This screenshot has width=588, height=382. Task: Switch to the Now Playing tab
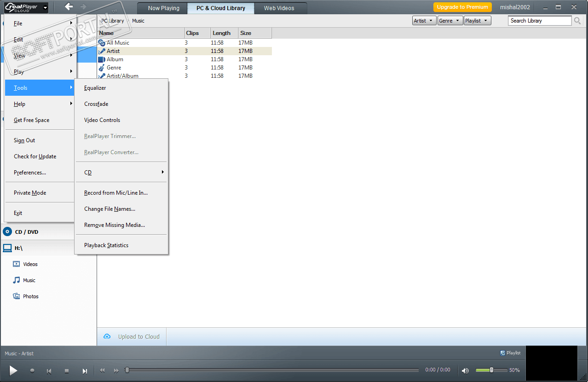tap(163, 8)
